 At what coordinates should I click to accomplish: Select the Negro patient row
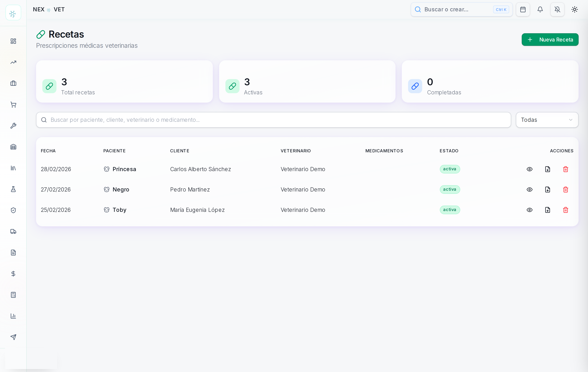(x=307, y=190)
